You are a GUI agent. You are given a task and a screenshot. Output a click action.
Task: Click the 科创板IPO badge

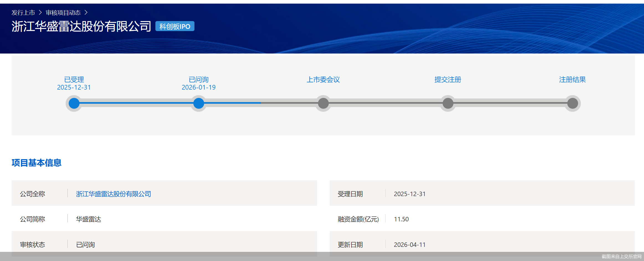(x=175, y=26)
